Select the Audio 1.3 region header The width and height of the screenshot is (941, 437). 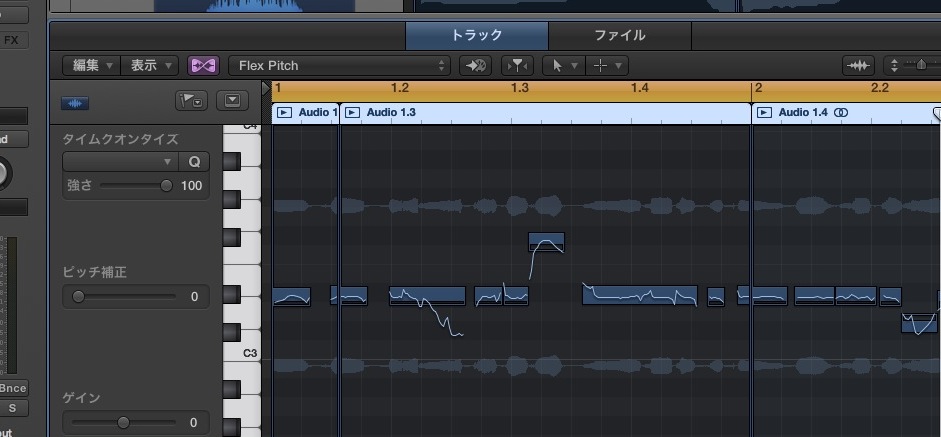(x=546, y=113)
